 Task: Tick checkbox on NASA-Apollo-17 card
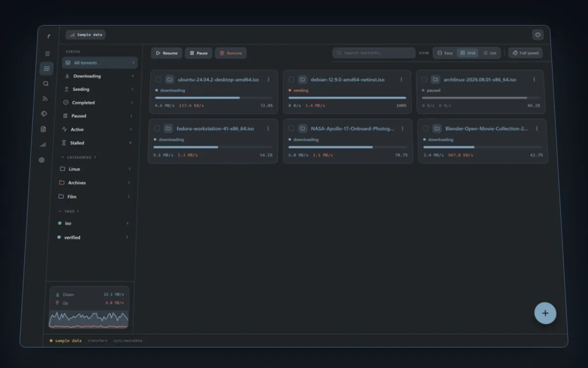point(291,129)
